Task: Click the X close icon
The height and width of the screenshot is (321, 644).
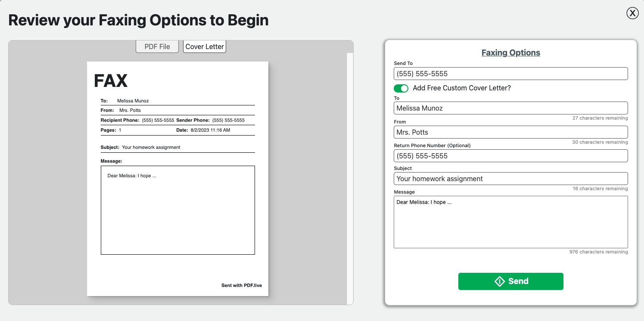Action: click(632, 13)
